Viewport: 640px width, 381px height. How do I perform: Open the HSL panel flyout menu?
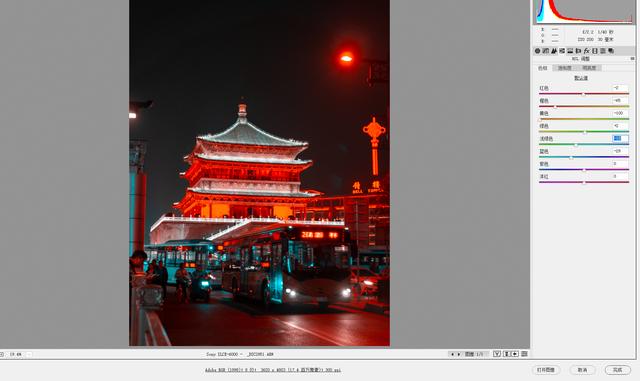(x=632, y=59)
